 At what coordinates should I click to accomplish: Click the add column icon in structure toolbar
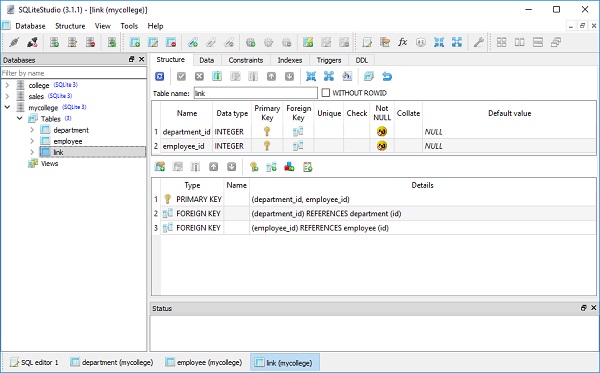click(x=217, y=77)
